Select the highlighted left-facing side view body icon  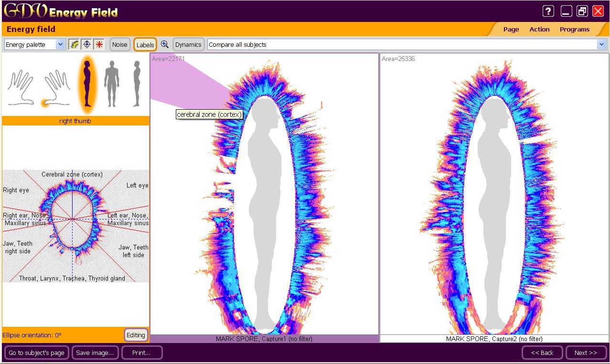click(86, 83)
